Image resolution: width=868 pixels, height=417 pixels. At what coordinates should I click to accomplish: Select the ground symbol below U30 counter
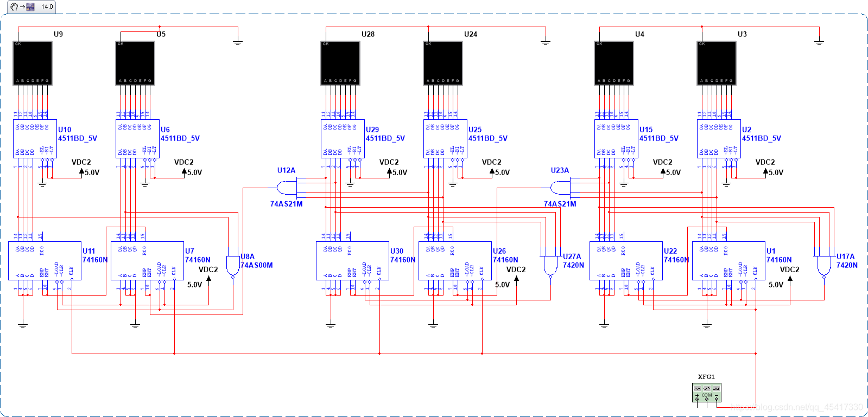point(331,325)
